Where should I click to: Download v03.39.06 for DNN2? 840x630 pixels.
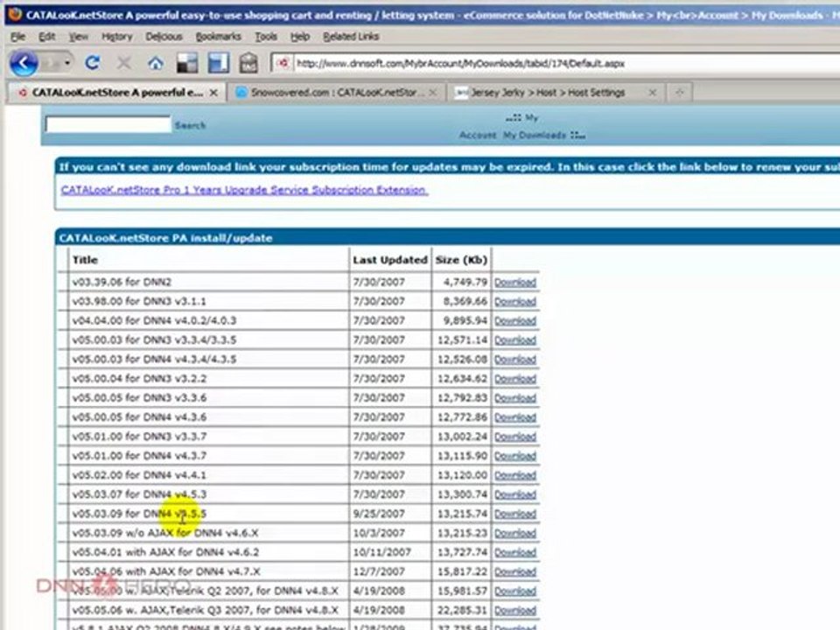pyautogui.click(x=514, y=283)
